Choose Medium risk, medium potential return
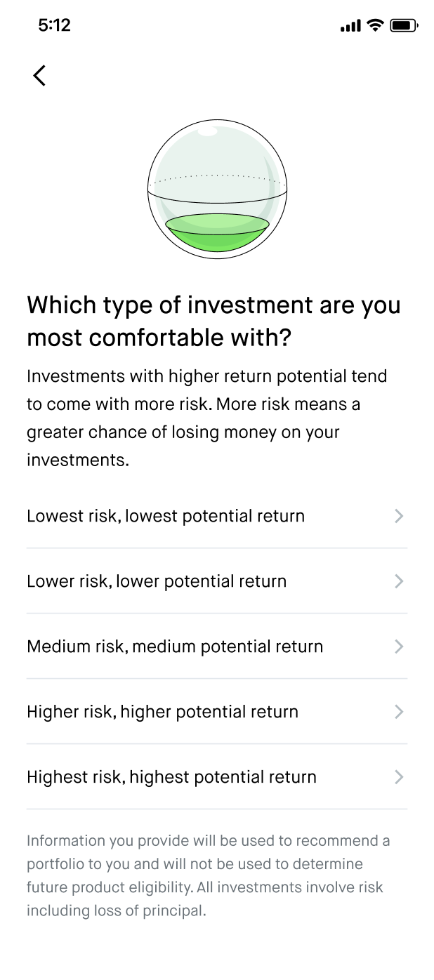This screenshot has width=434, height=980. (217, 647)
